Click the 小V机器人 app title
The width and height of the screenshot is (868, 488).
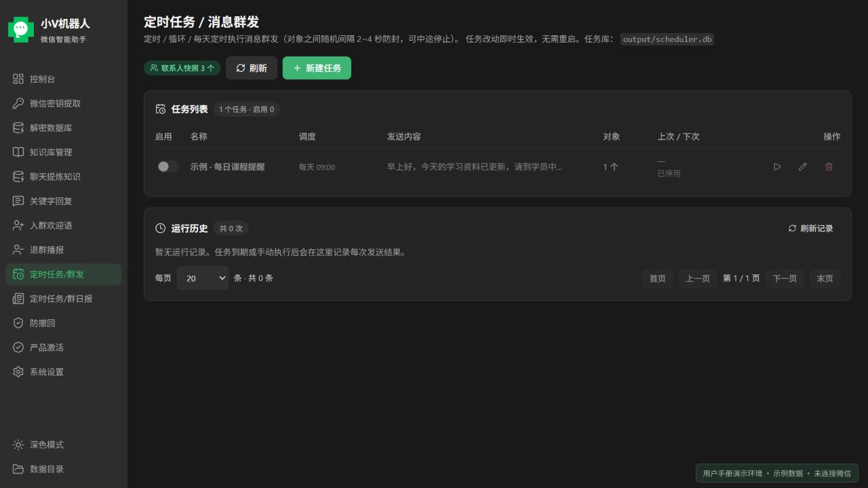click(65, 24)
